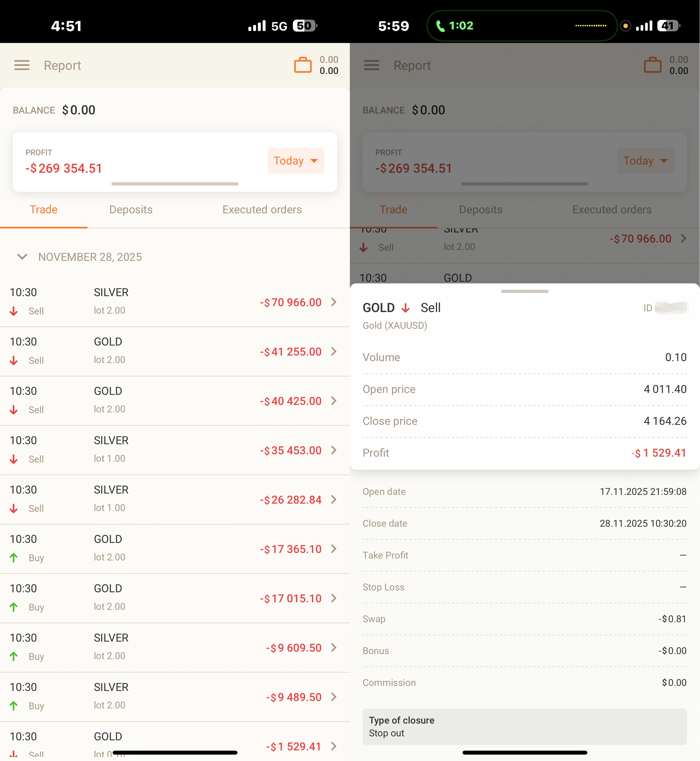The image size is (700, 761).
Task: Tap the red sell arrow on SILVER -$70 966.00
Action: click(14, 311)
